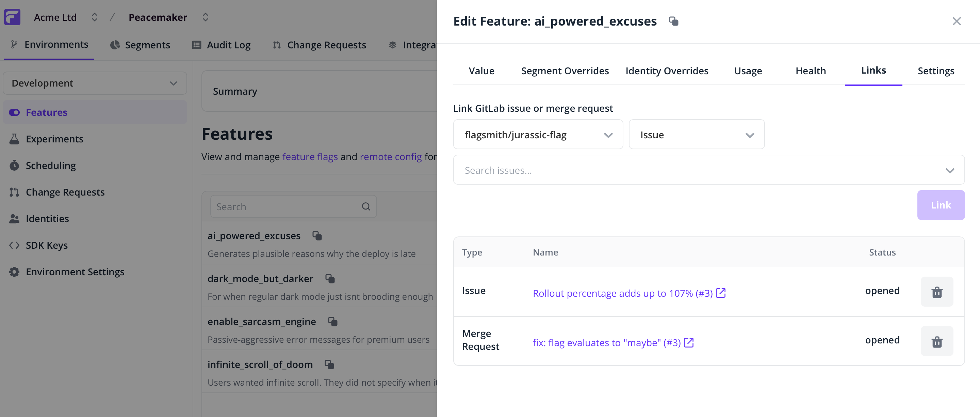Open Environment Settings via gear icon
The image size is (980, 417).
tap(75, 272)
